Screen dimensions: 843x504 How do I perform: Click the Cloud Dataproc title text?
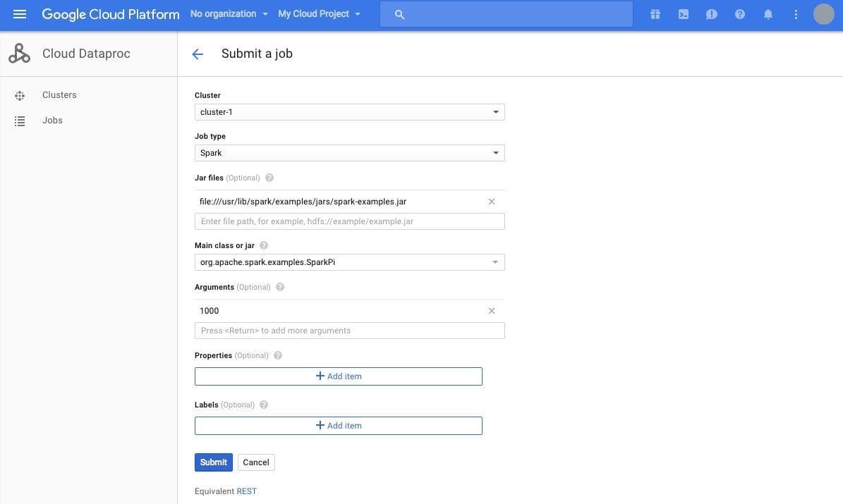[86, 53]
